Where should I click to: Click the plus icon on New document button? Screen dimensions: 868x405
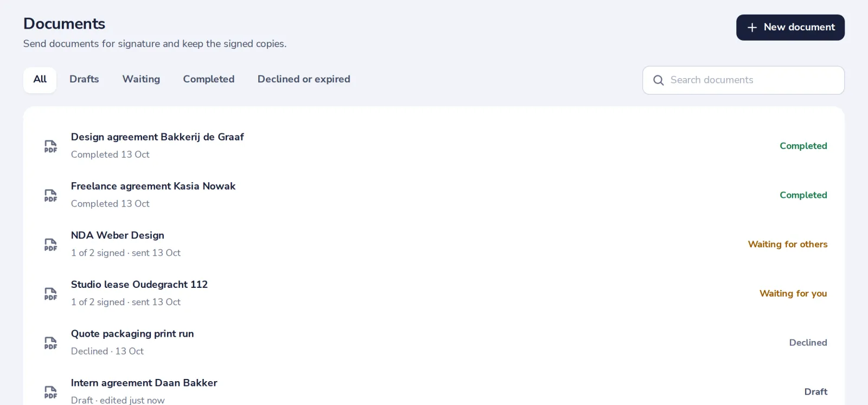tap(752, 28)
